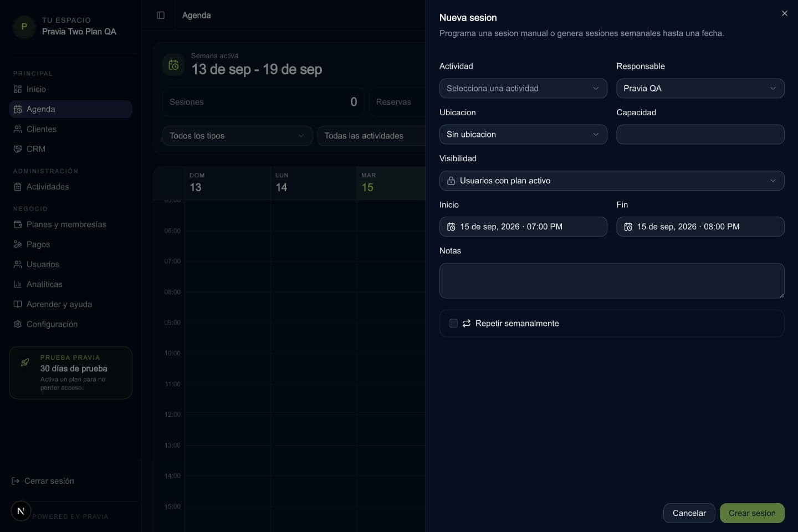Open the Sin ubicacion dropdown
Screen dimensions: 798x532
[x=523, y=134]
